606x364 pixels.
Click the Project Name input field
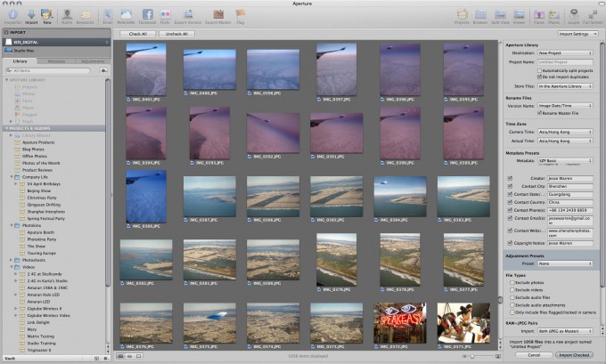click(x=565, y=61)
